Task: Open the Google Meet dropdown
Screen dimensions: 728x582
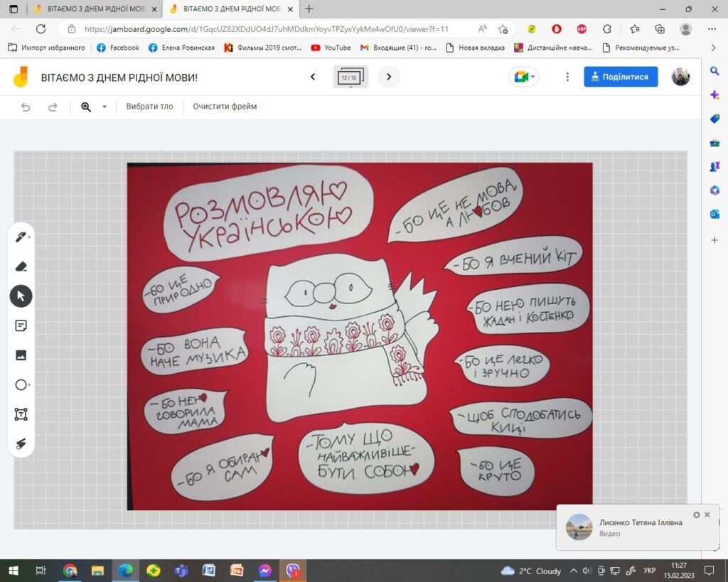Action: [x=524, y=77]
